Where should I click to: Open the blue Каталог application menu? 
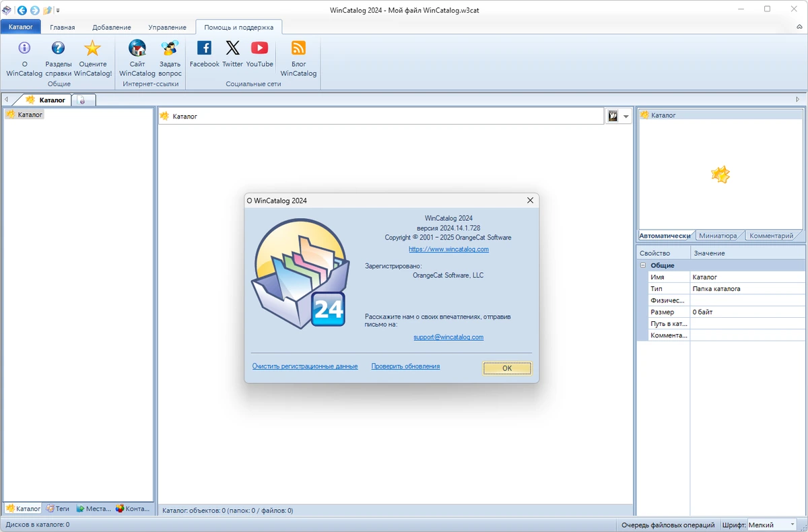pyautogui.click(x=21, y=27)
